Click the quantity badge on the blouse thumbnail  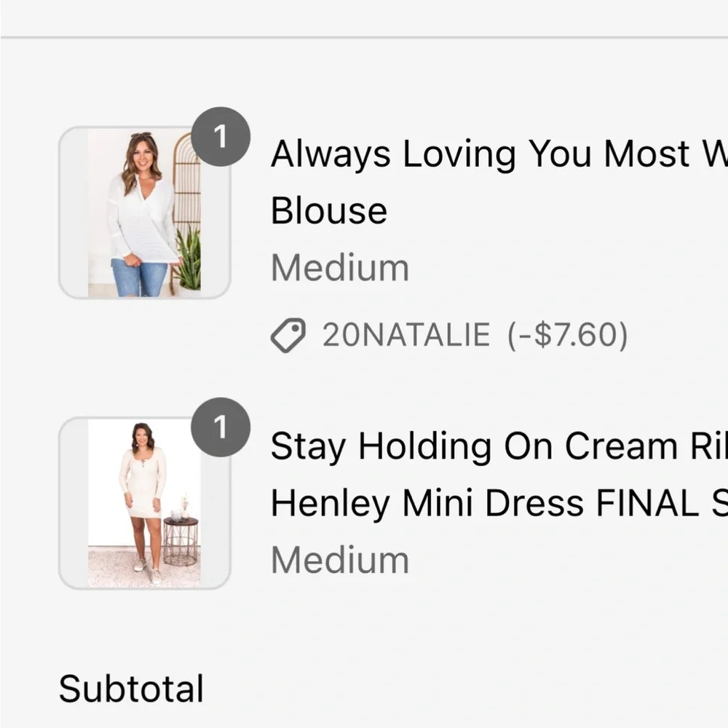pos(221,137)
